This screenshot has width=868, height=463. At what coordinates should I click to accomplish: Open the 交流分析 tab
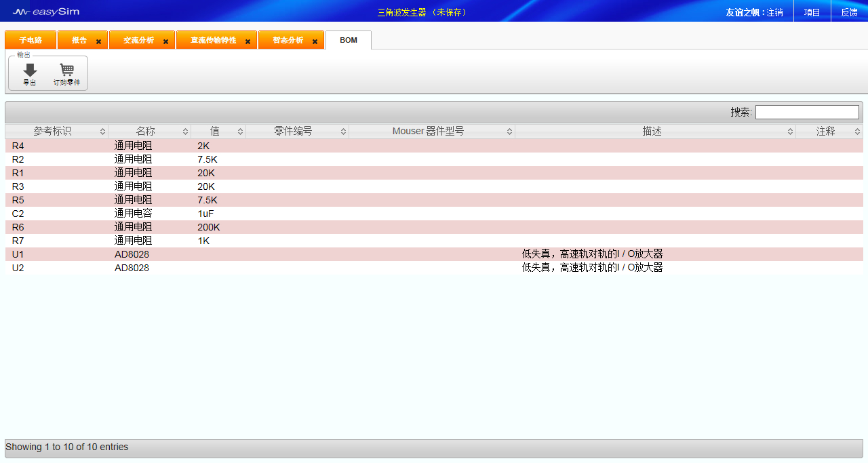(x=138, y=40)
